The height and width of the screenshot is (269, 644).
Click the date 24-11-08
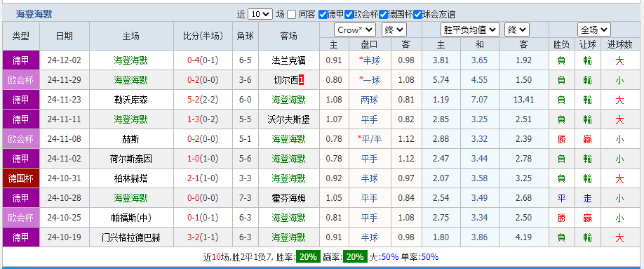(64, 139)
